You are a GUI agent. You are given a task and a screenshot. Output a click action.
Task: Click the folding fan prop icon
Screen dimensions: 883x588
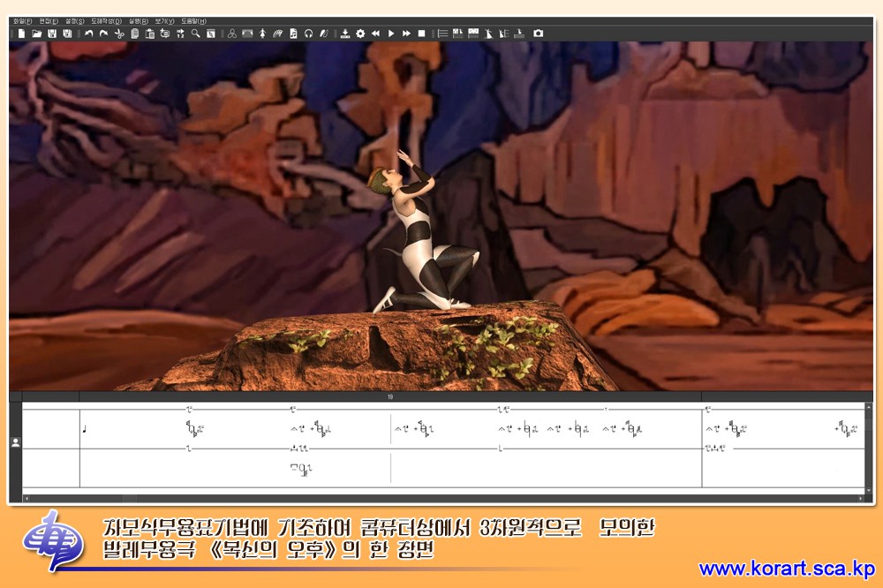[277, 34]
